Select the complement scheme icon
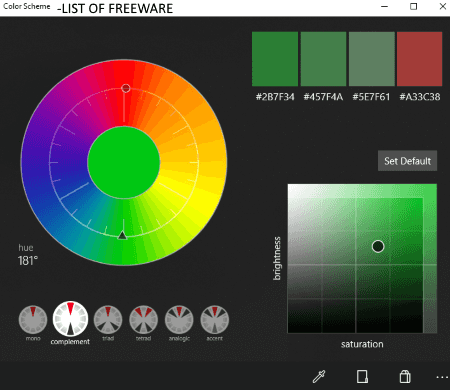This screenshot has height=390, width=450. (70, 319)
